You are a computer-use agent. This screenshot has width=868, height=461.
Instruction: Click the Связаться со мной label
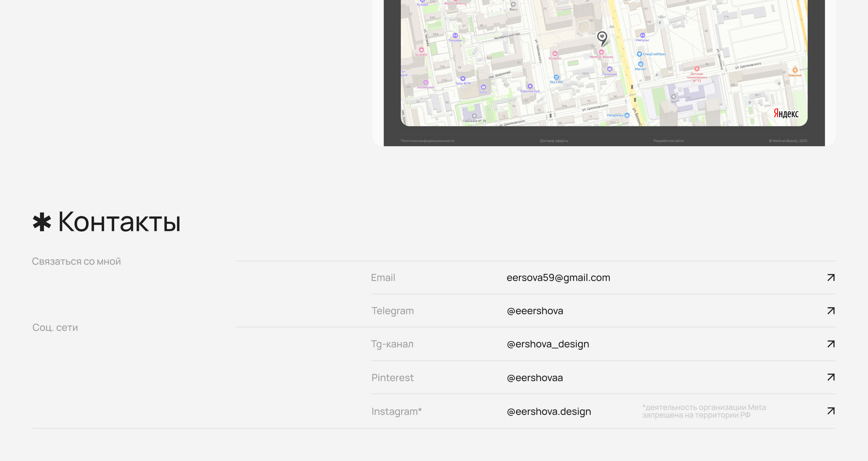(76, 261)
